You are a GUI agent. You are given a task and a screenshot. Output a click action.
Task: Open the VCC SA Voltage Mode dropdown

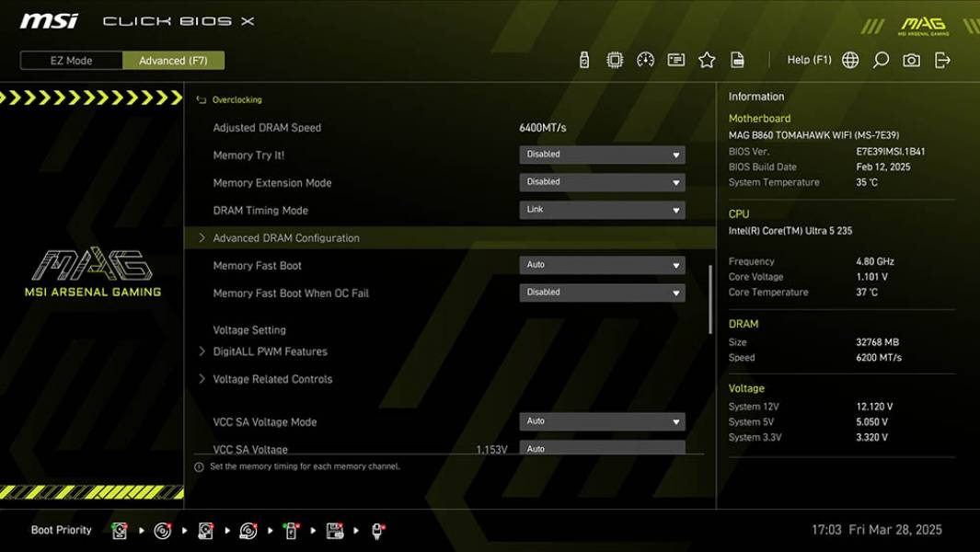tap(602, 421)
